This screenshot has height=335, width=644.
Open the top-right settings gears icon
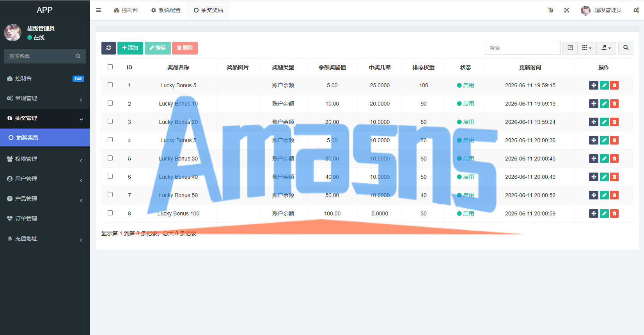636,10
